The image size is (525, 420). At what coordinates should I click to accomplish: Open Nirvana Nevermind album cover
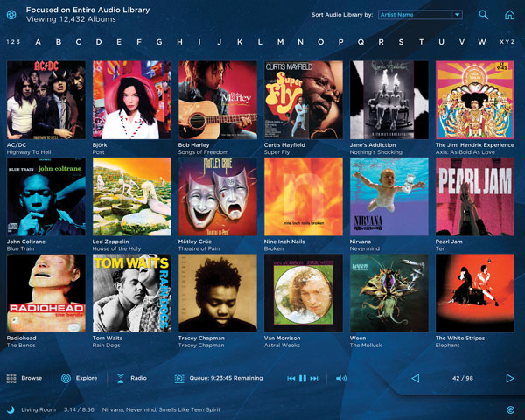(x=389, y=197)
